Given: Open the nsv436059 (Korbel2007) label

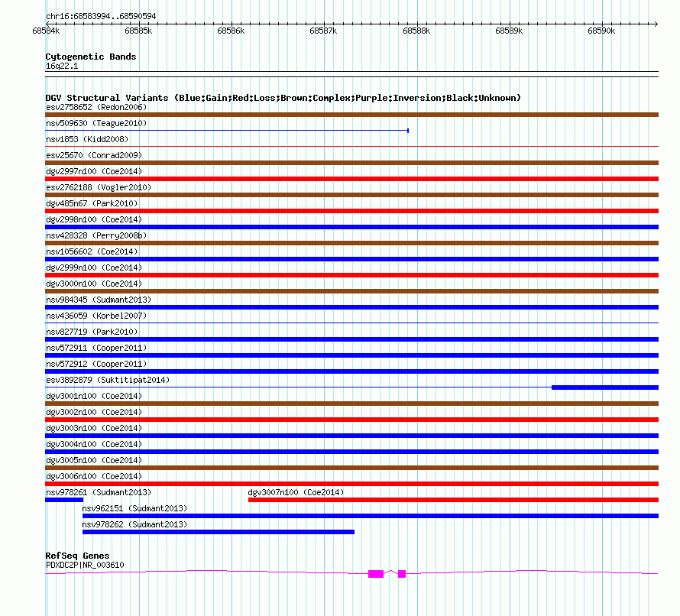Looking at the screenshot, I should [x=96, y=316].
